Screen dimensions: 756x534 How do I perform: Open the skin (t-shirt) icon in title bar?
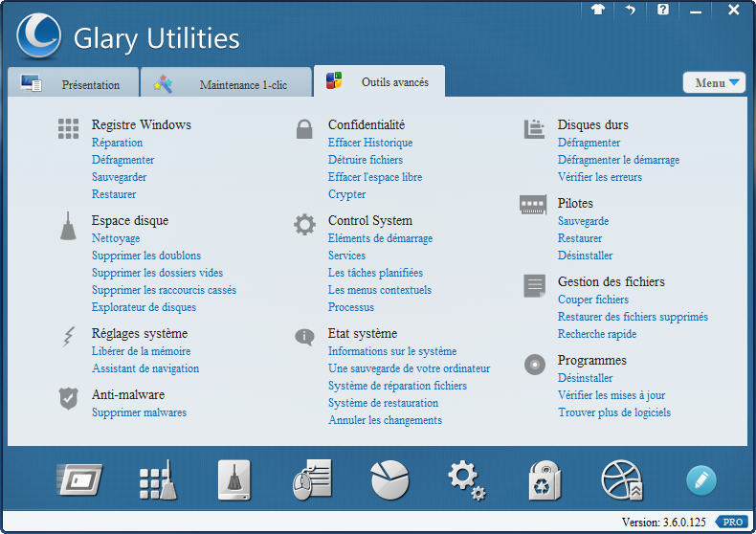coord(598,10)
